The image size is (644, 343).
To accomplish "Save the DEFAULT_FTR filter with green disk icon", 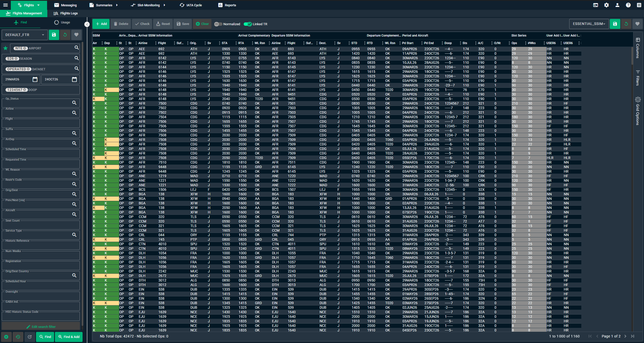I will [54, 35].
